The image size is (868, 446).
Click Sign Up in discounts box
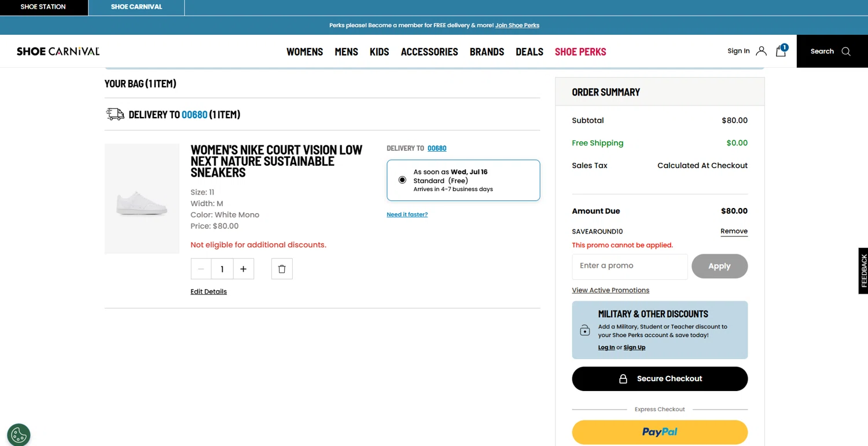(x=634, y=348)
